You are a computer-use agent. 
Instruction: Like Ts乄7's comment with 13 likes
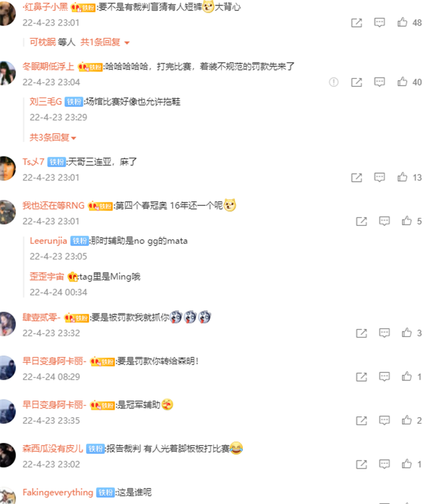click(403, 177)
